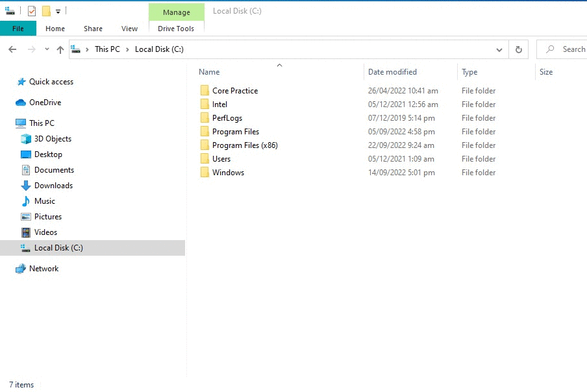The image size is (587, 392).
Task: Go back with the Back arrow
Action: (x=12, y=49)
